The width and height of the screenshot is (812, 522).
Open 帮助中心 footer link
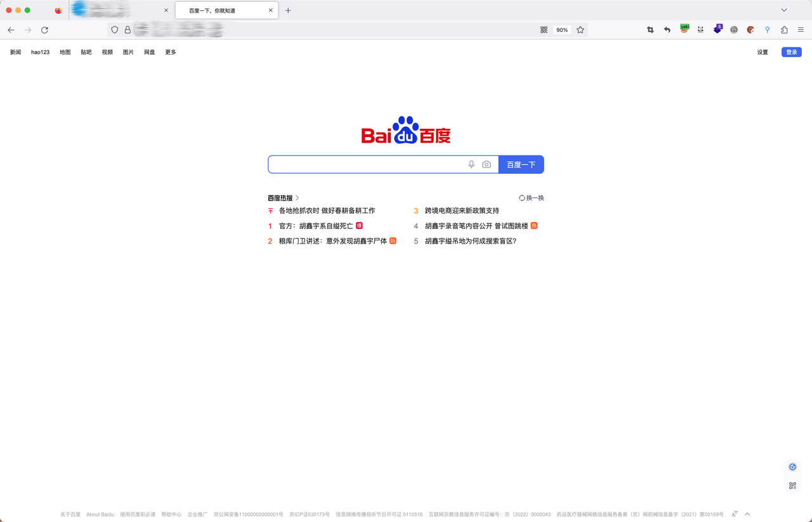tap(171, 514)
